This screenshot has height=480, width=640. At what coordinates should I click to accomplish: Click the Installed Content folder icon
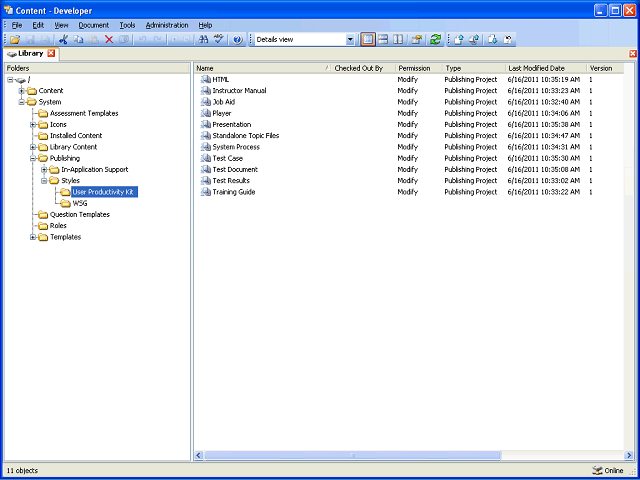click(43, 136)
